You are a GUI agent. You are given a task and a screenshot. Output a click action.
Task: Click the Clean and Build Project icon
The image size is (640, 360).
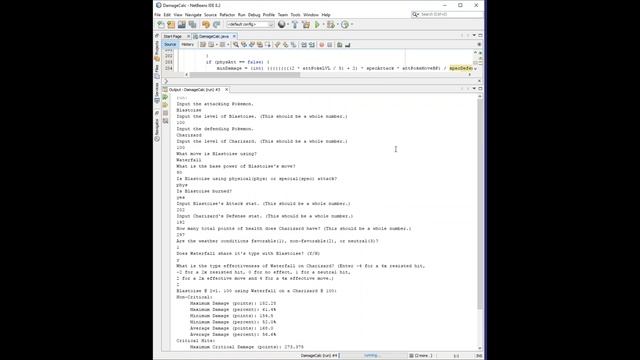pyautogui.click(x=306, y=24)
